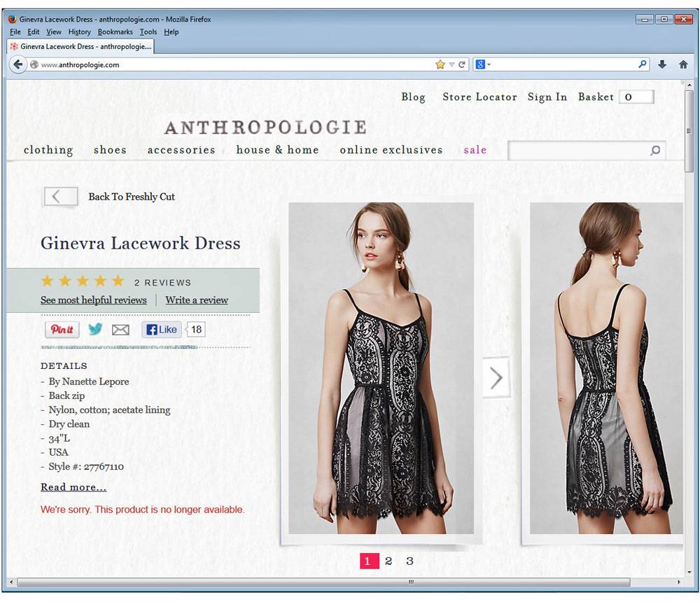This screenshot has height=602, width=700.
Task: Open the Tools menu
Action: tap(148, 31)
